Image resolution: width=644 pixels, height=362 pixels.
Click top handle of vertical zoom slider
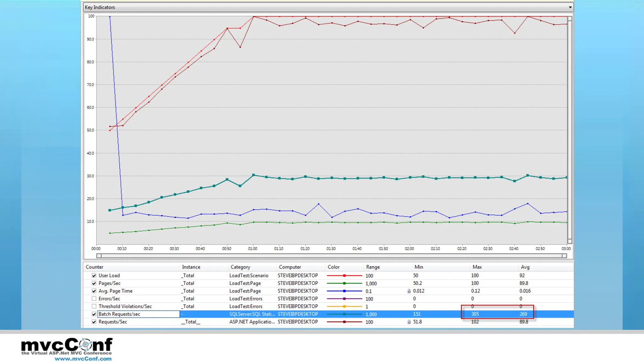(570, 19)
